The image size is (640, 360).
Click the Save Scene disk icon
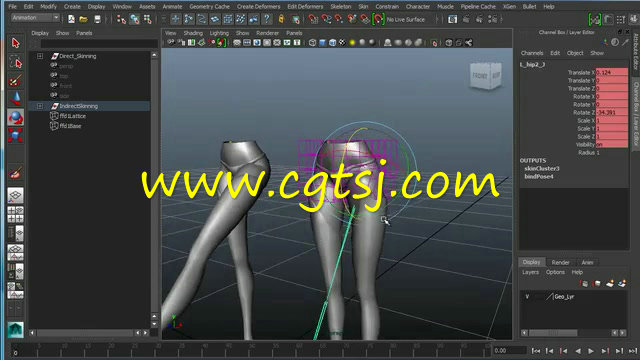[x=97, y=19]
